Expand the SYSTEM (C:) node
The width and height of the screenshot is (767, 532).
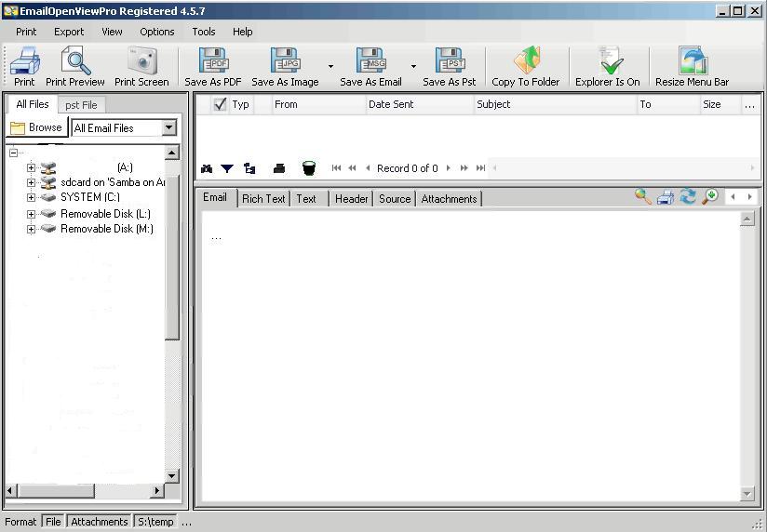[x=31, y=197]
